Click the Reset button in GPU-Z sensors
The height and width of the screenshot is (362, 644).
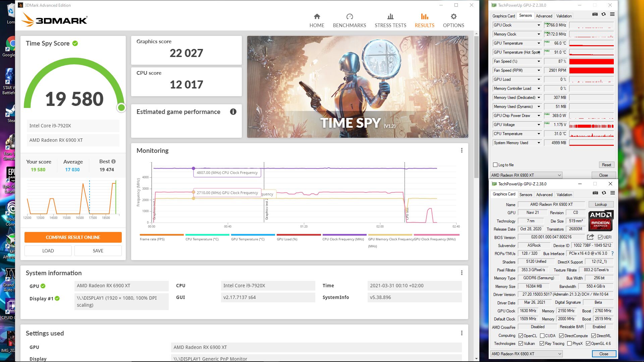(x=606, y=165)
